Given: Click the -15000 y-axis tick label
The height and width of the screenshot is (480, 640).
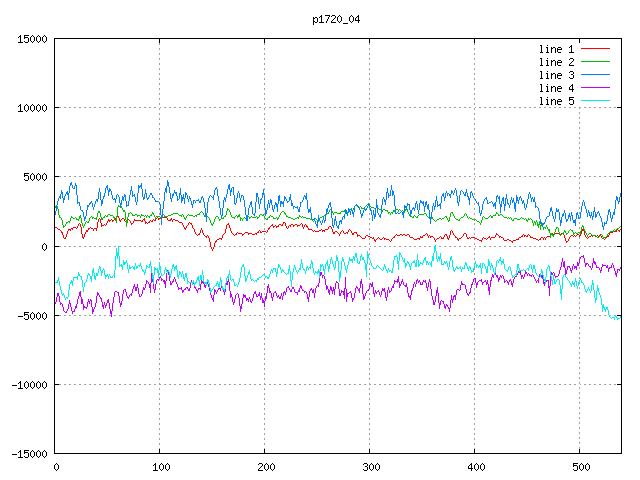Looking at the screenshot, I should pos(29,453).
